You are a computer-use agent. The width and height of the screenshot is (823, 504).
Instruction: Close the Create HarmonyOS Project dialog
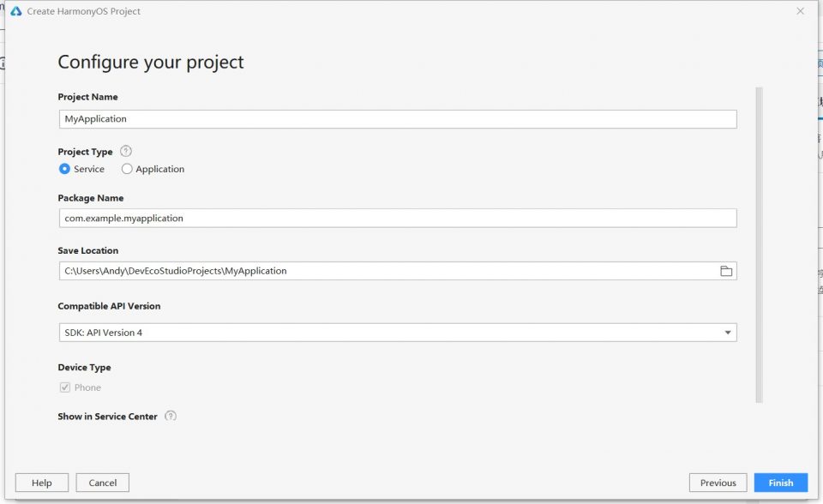click(x=800, y=11)
